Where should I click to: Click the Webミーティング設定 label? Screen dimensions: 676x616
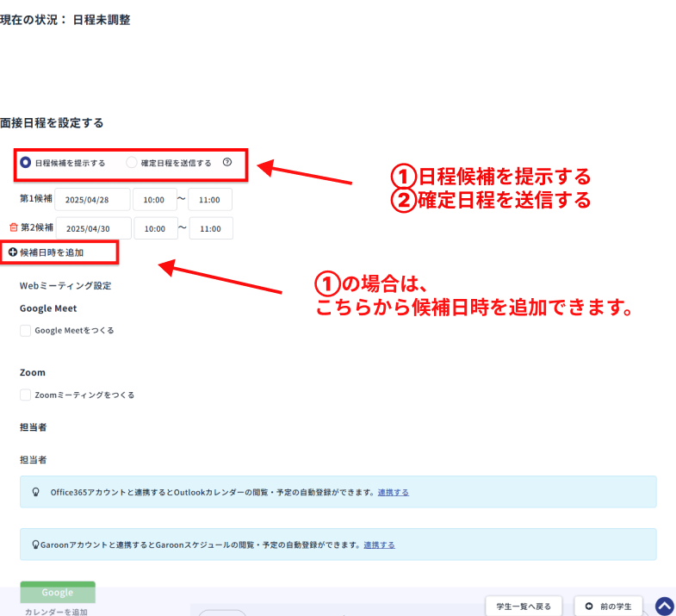(x=65, y=285)
